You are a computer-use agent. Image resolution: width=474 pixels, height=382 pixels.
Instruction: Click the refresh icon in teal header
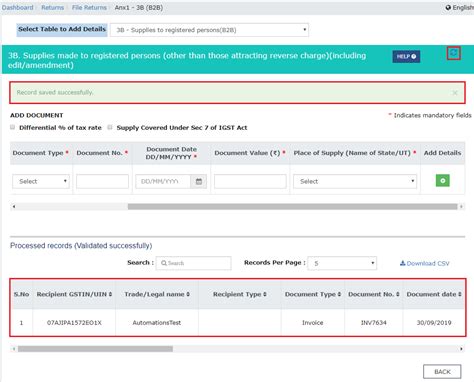453,53
